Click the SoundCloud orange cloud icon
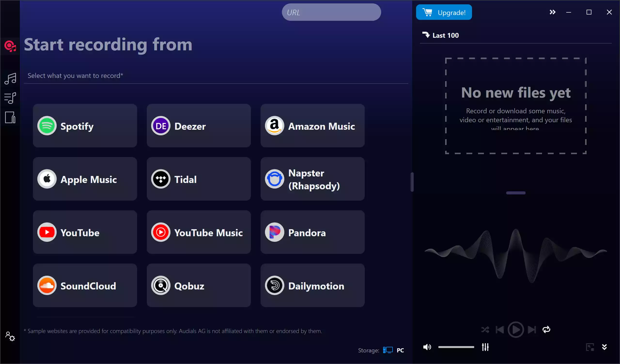Image resolution: width=620 pixels, height=364 pixels. point(47,286)
